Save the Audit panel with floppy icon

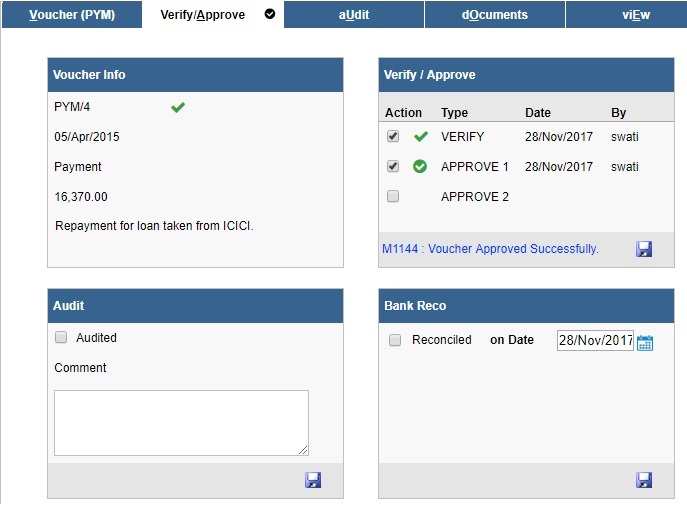(313, 480)
